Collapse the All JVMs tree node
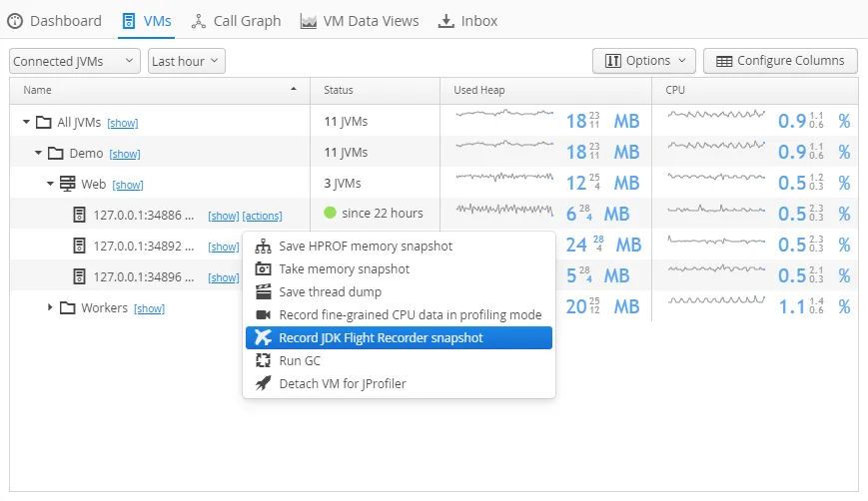Viewport: 868px width, 501px height. pos(26,122)
